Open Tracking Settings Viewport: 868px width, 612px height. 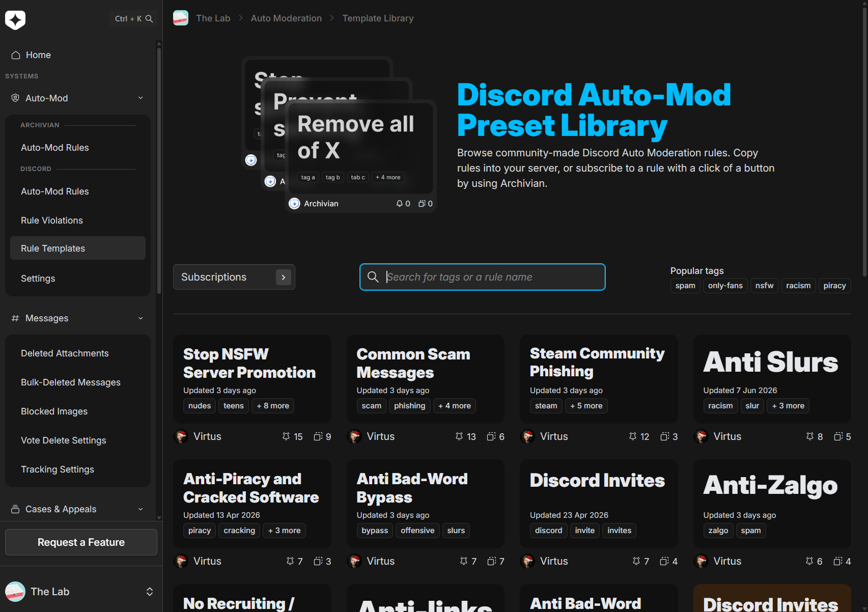[78, 469]
